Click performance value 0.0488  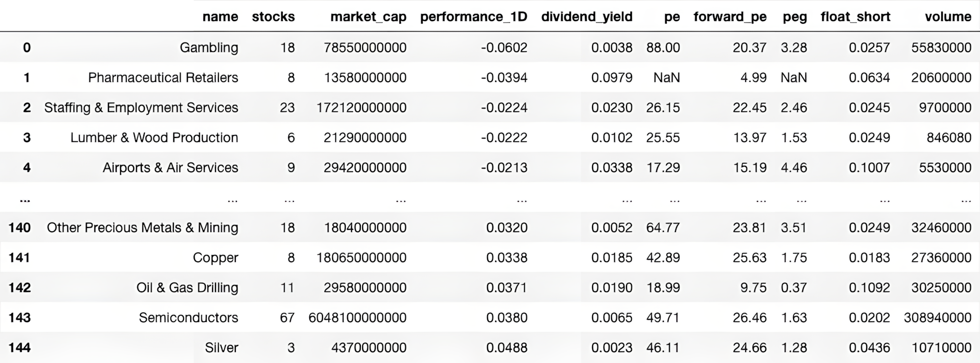pos(506,348)
